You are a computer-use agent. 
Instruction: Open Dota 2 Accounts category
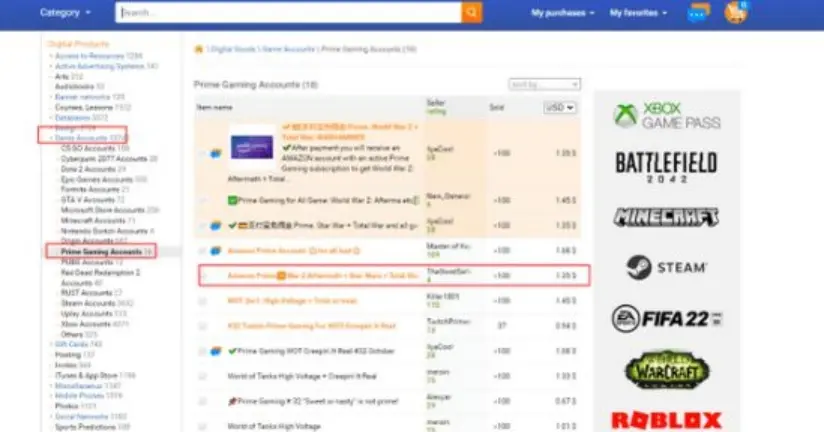point(88,169)
